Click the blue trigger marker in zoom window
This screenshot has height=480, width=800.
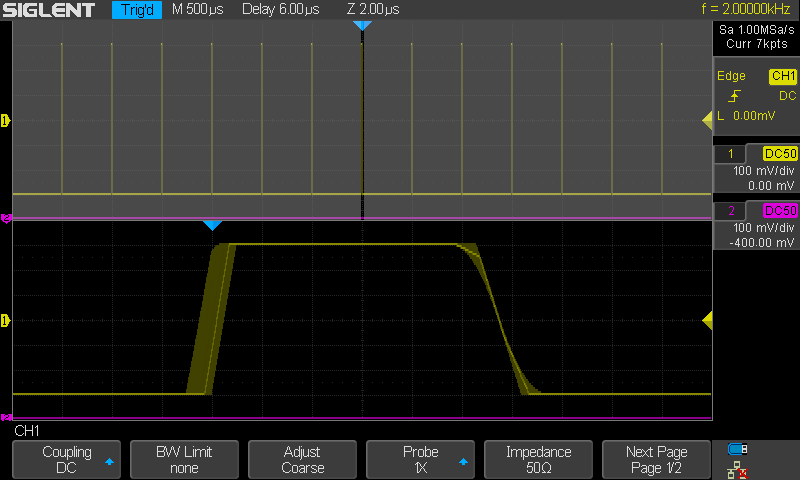[212, 225]
